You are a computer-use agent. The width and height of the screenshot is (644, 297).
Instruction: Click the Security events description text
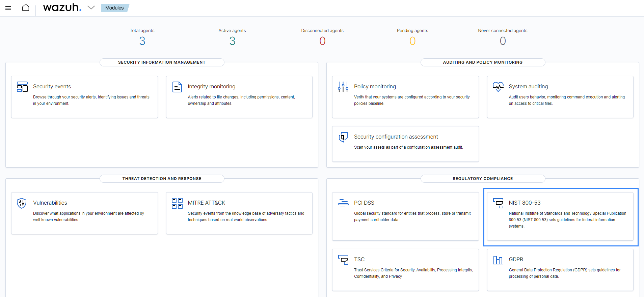tap(91, 100)
